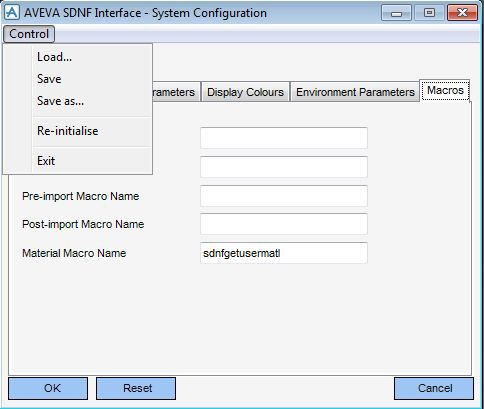Choose Save as... in the menu
The height and width of the screenshot is (409, 484).
(x=92, y=101)
